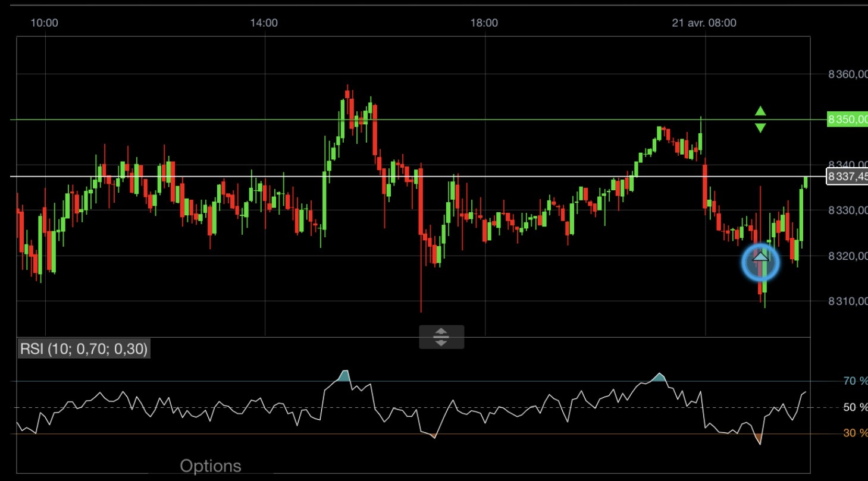Select the white 8337,45 current price label

tap(847, 177)
